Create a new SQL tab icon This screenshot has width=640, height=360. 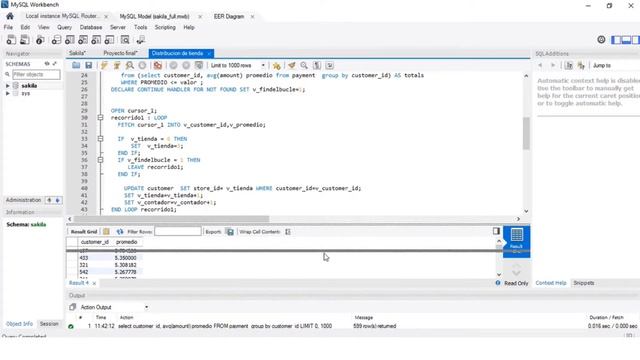(x=11, y=40)
